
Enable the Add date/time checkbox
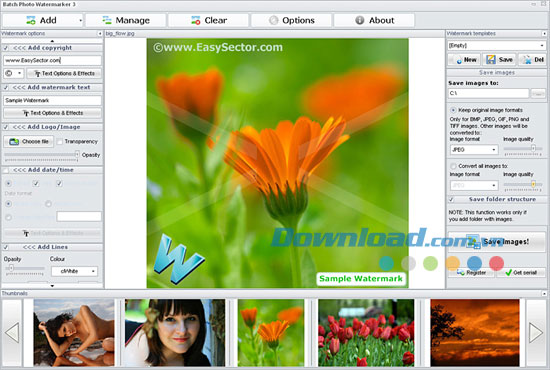pyautogui.click(x=6, y=170)
